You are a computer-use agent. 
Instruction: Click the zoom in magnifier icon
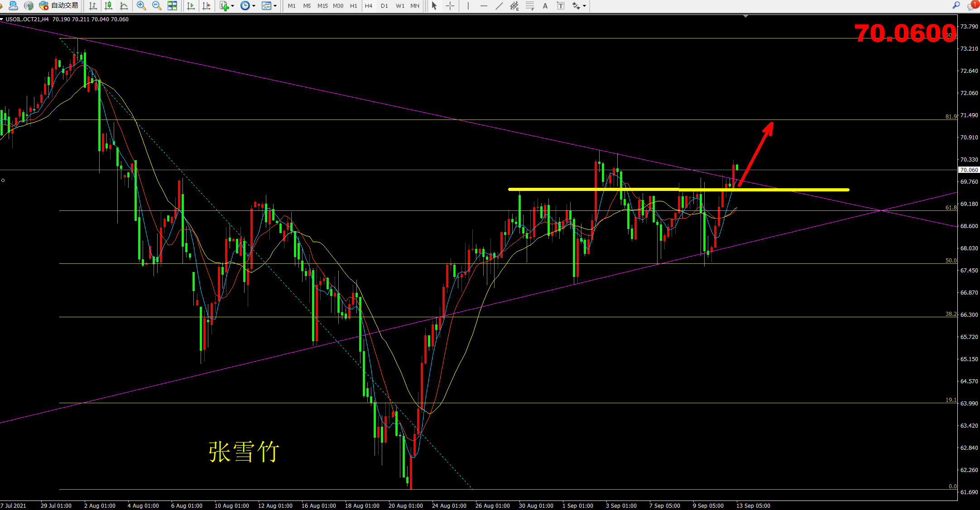[141, 6]
